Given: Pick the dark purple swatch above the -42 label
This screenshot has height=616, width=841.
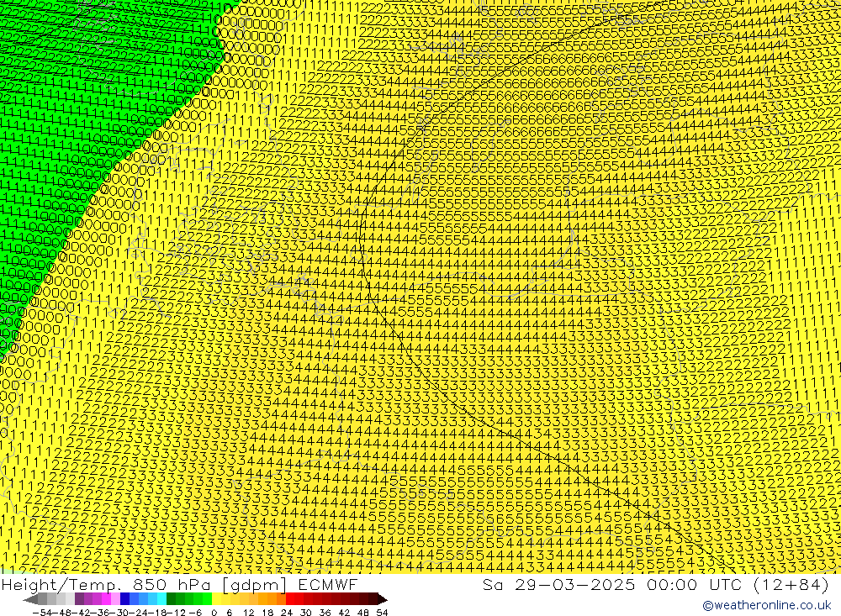Looking at the screenshot, I should click(x=79, y=599).
